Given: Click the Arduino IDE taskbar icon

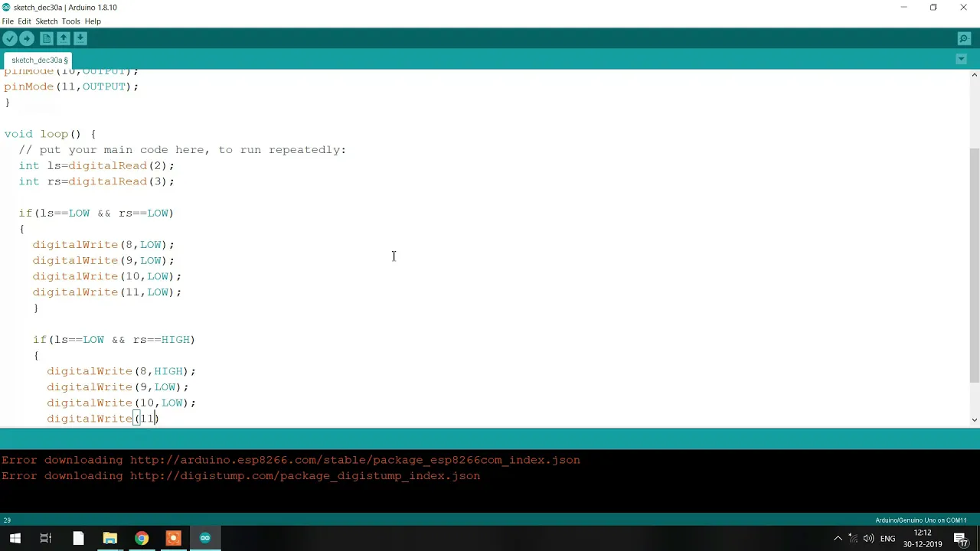Looking at the screenshot, I should (x=204, y=538).
